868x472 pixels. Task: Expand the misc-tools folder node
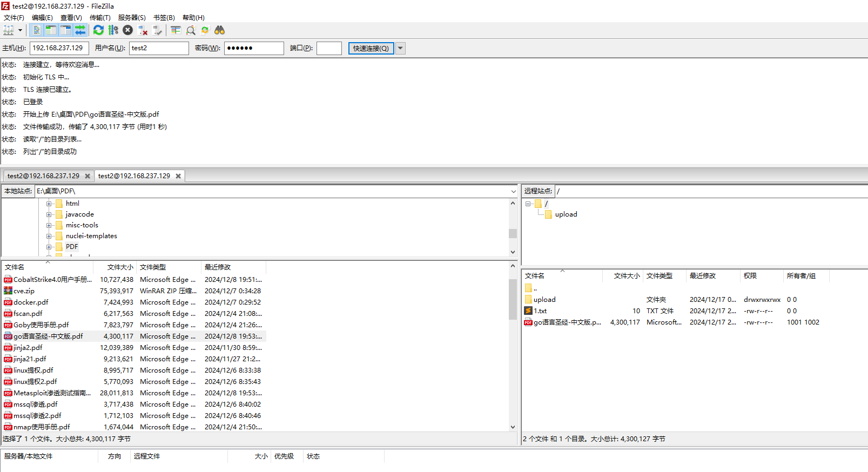49,225
